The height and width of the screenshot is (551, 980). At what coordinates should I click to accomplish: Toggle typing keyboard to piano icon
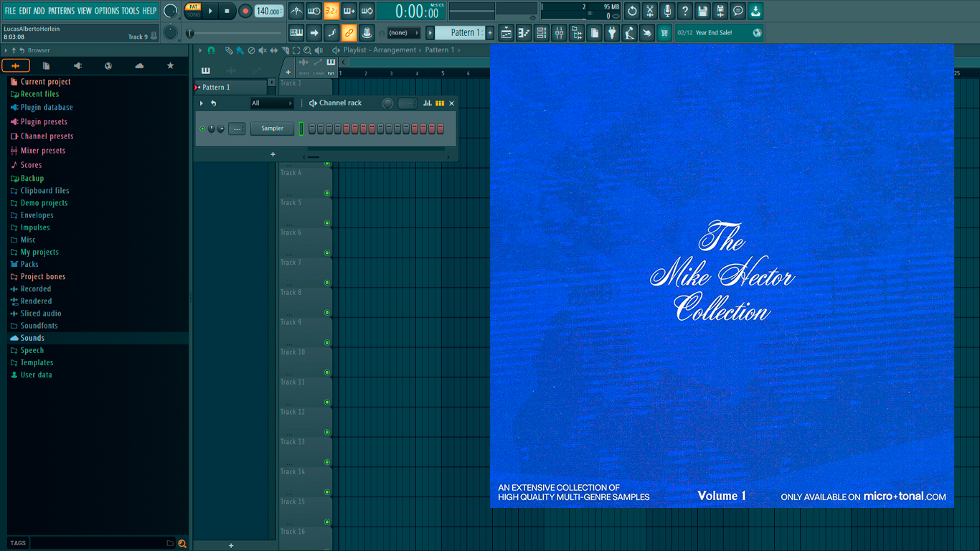[x=296, y=32]
